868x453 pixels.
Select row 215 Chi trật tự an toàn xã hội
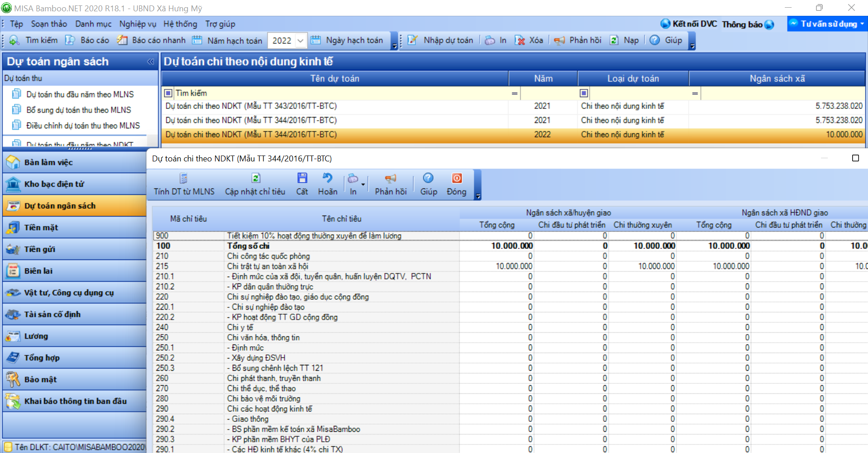point(510,266)
